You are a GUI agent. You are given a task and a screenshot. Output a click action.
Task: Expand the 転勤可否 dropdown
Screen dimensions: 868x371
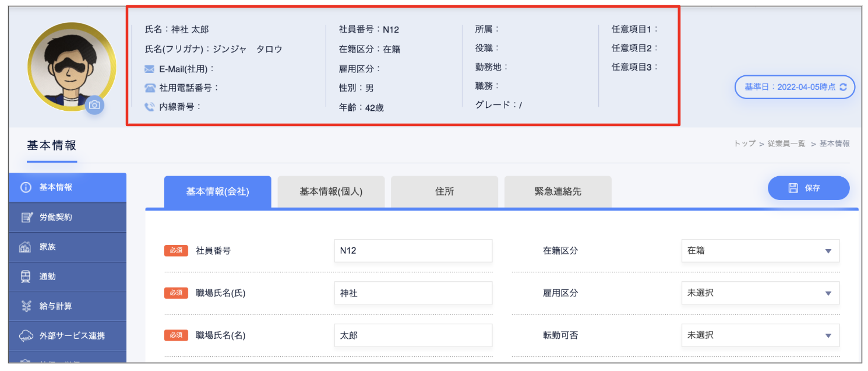coord(760,335)
